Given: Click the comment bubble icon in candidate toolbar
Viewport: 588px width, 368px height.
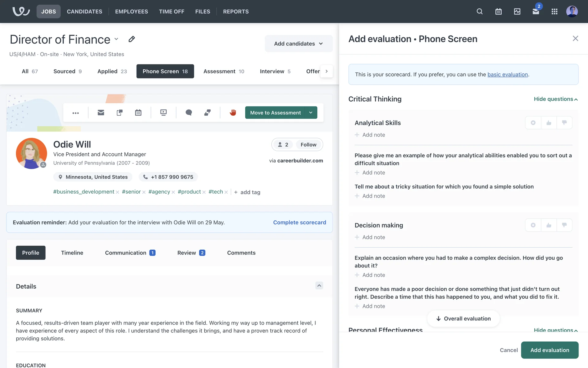Looking at the screenshot, I should pos(189,113).
